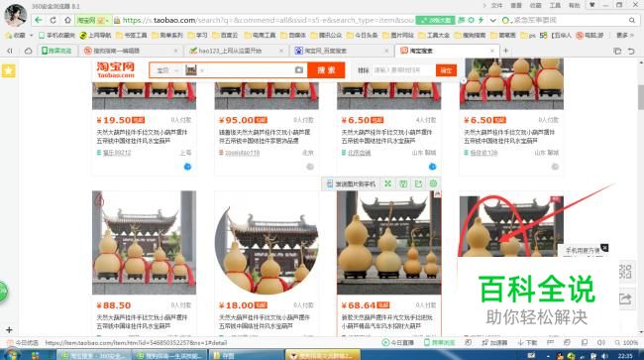Image resolution: width=644 pixels, height=360 pixels.
Task: Open the 手机收藏夹 bookmark
Action: tap(57, 36)
